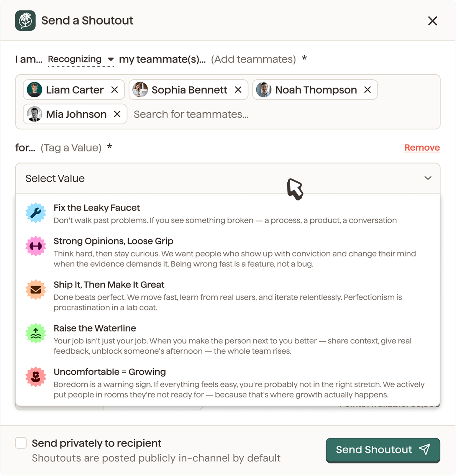456x476 pixels.
Task: Click the red Remove link
Action: point(422,148)
